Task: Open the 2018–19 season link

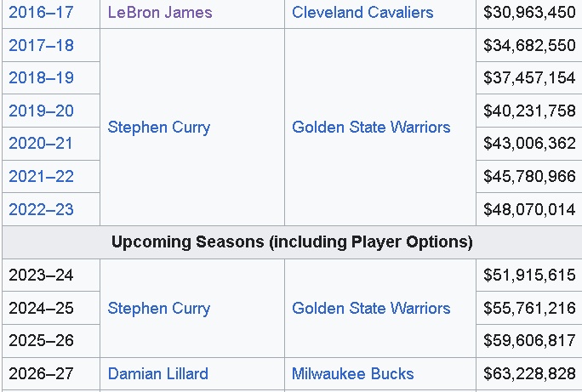Action: click(x=41, y=78)
